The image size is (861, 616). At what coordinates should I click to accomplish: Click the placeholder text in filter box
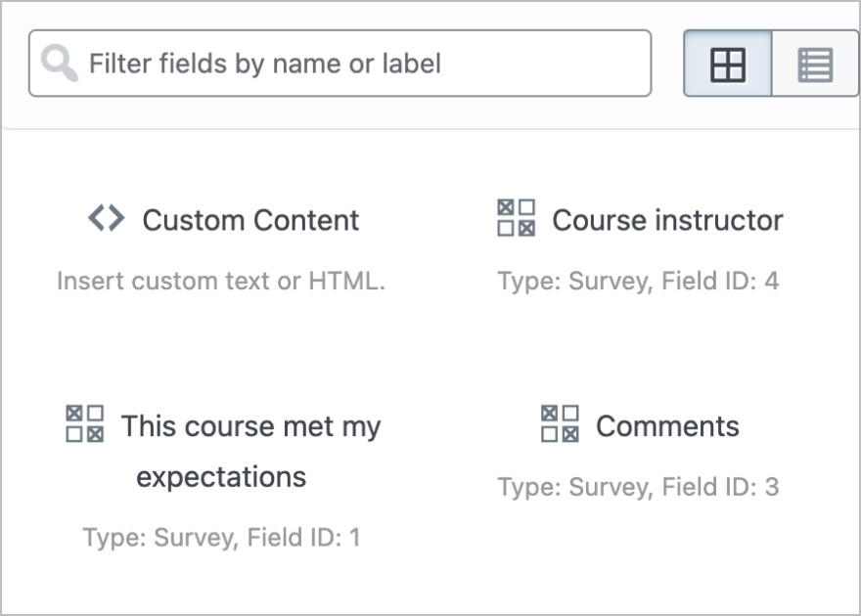(x=265, y=65)
